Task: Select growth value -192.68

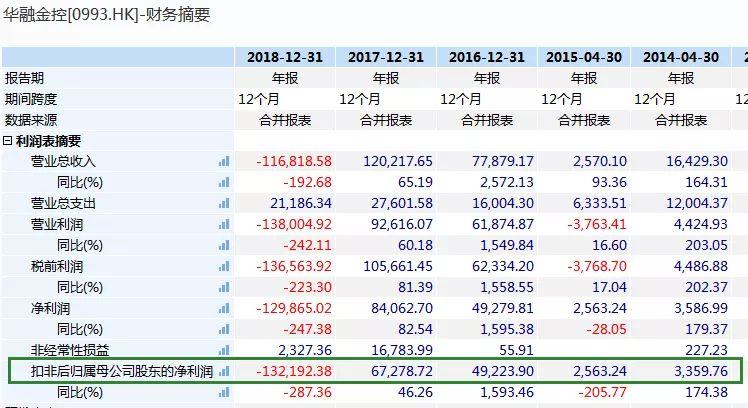Action: [307, 182]
